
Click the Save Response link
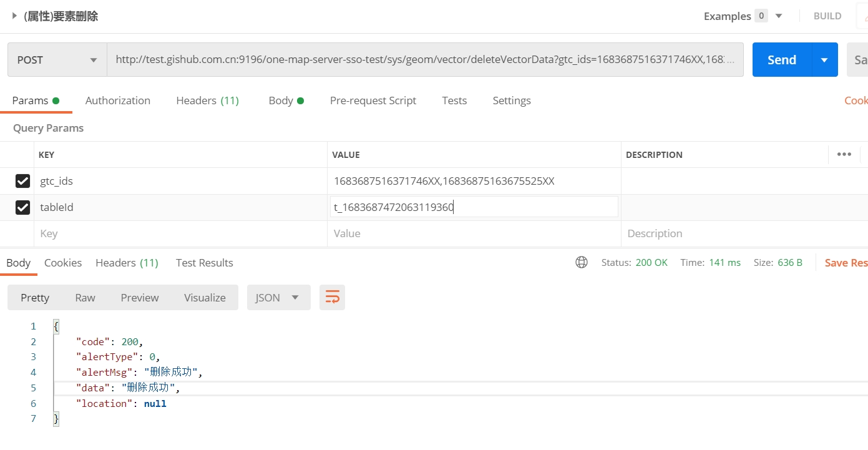(846, 263)
